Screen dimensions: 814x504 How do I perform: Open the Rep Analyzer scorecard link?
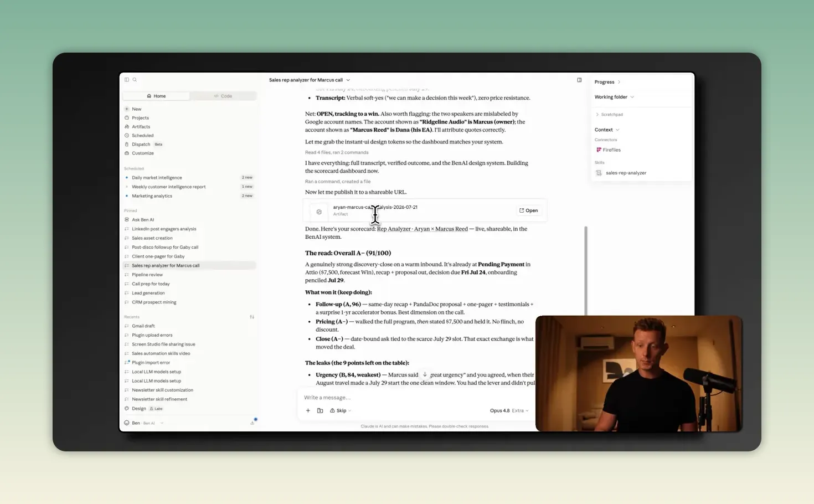423,229
